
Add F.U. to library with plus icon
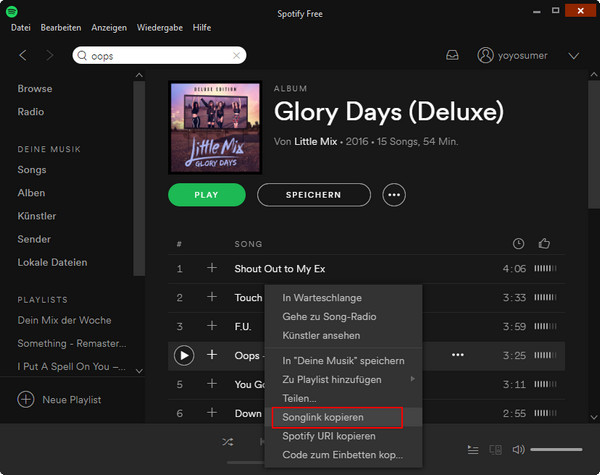(x=212, y=326)
